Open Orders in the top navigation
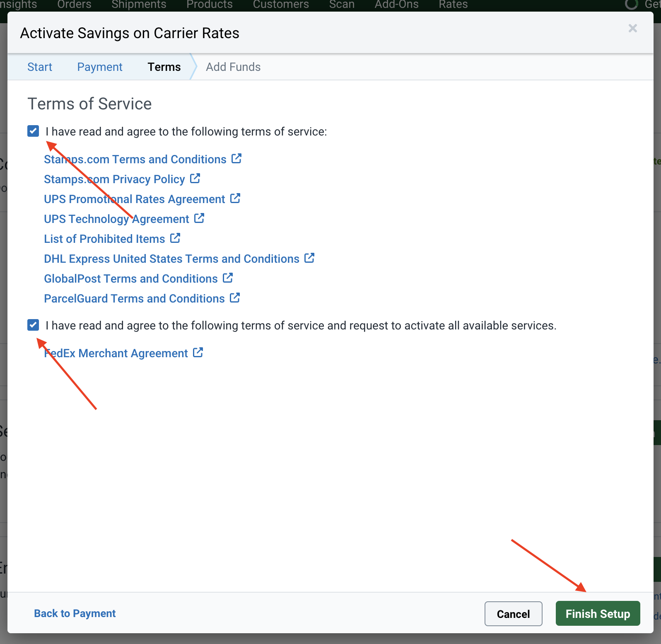Viewport: 661px width, 644px height. pos(74,5)
